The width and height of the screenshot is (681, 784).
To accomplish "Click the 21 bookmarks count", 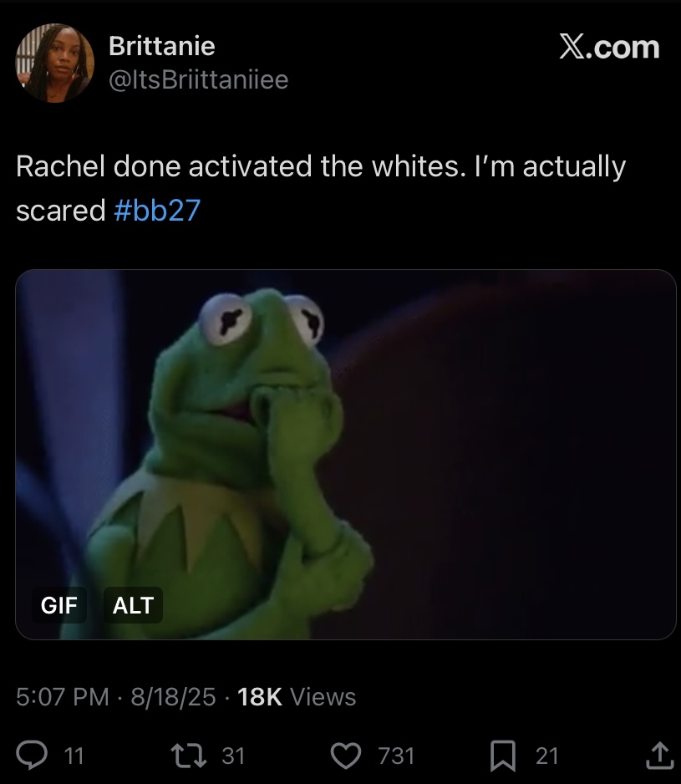I will click(547, 756).
